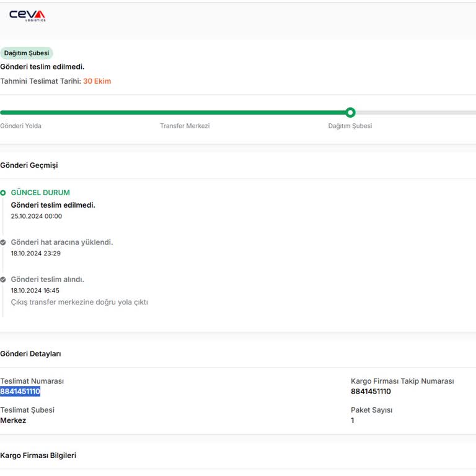Click the Gönderi teslim alındı entry
This screenshot has height=476, width=476.
pyautogui.click(x=48, y=280)
